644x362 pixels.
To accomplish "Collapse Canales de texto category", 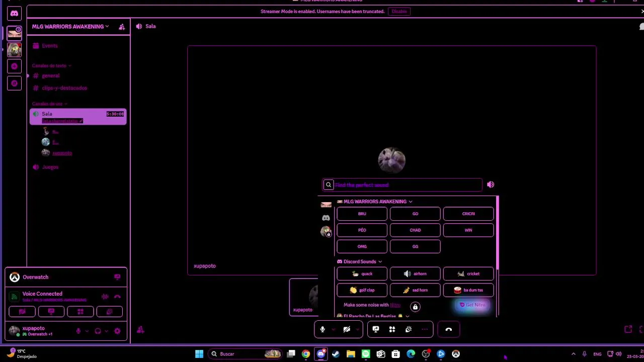I will [x=51, y=66].
